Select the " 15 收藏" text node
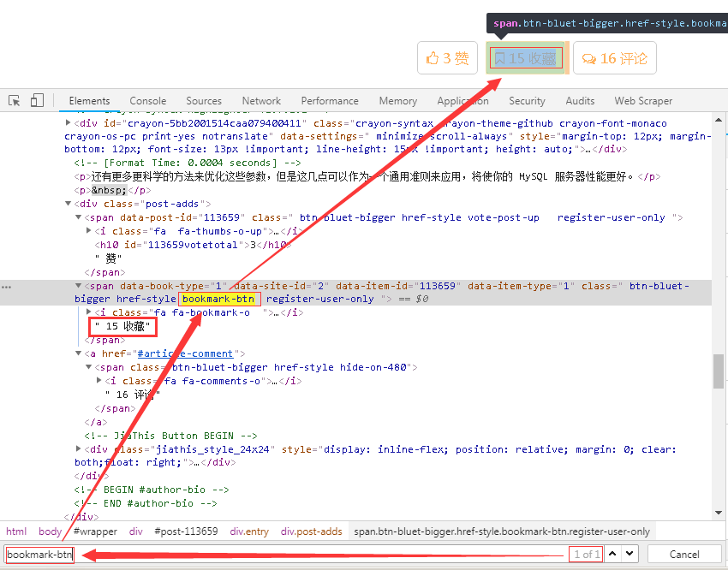Screen dimensions: 728x570 (122, 327)
